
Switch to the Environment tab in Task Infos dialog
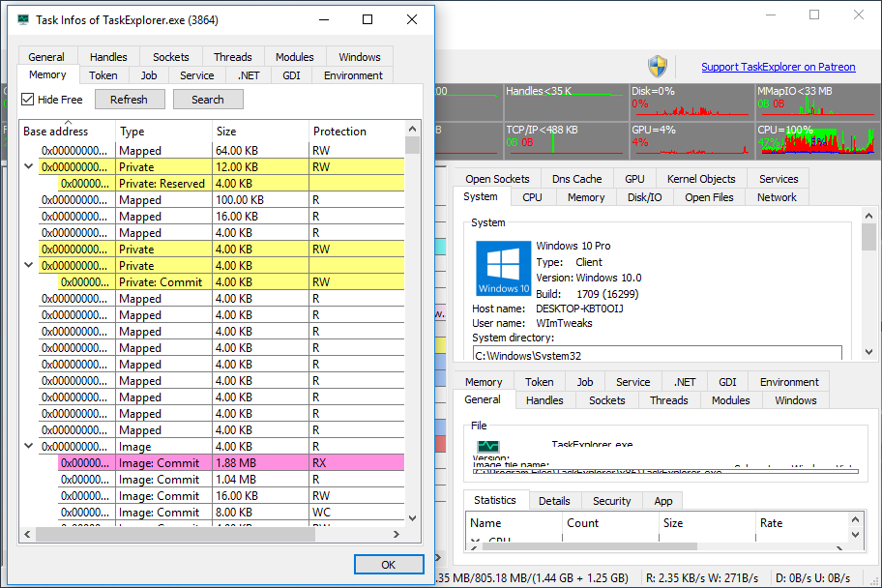(353, 75)
